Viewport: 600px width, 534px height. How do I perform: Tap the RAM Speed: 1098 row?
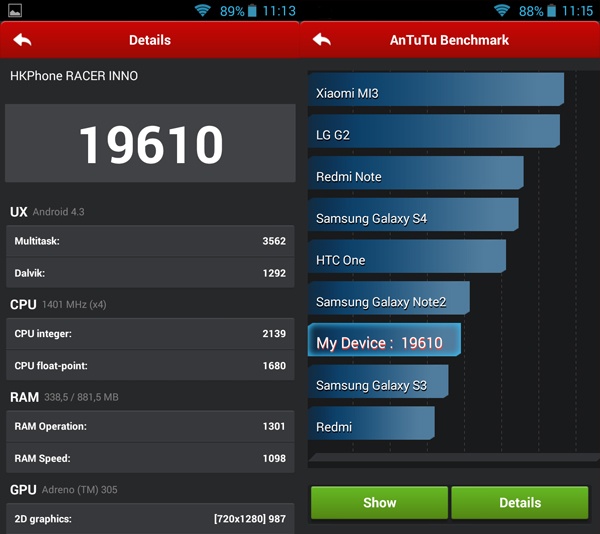point(150,458)
